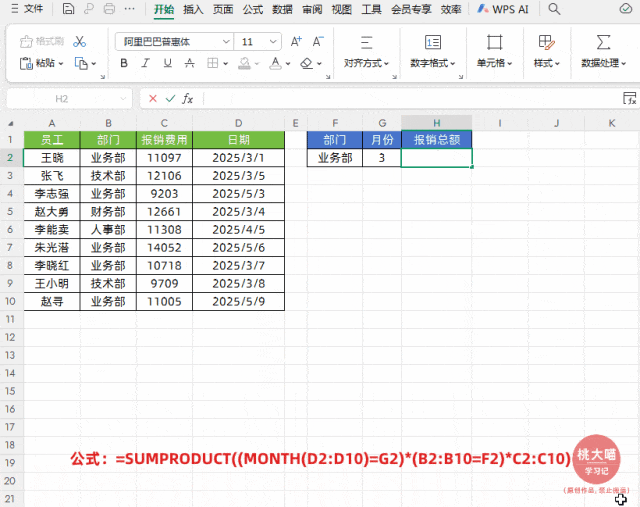Switch to the 插入 tab
640x507 pixels.
(193, 9)
